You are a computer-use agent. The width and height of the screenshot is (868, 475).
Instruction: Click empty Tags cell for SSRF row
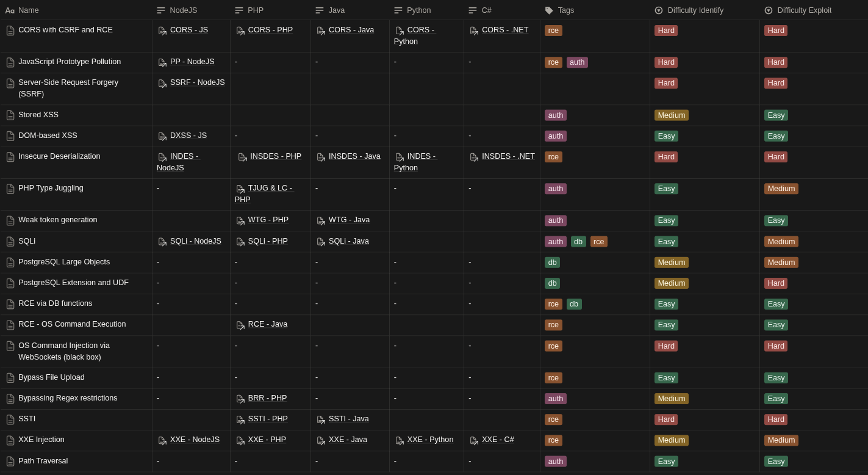[594, 89]
